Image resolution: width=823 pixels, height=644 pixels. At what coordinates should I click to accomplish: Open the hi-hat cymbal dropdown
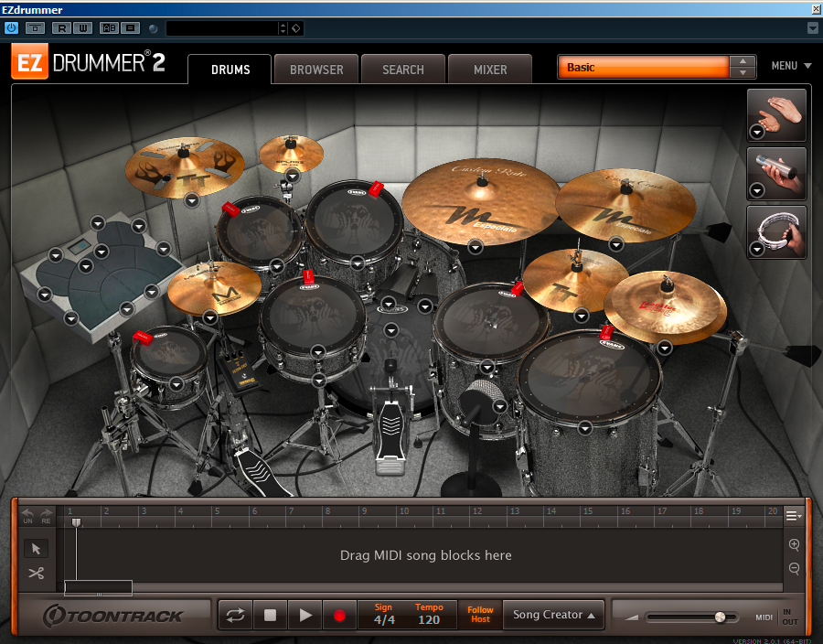pos(210,317)
